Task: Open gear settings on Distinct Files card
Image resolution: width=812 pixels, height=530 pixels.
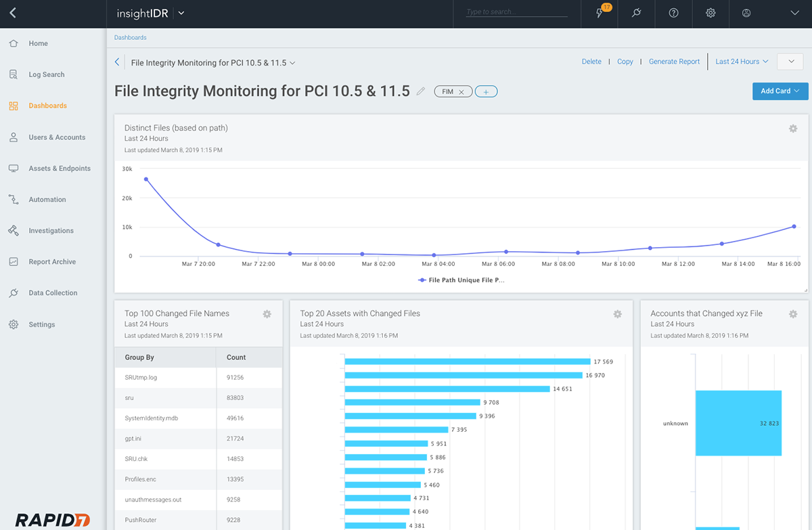Action: click(x=793, y=129)
